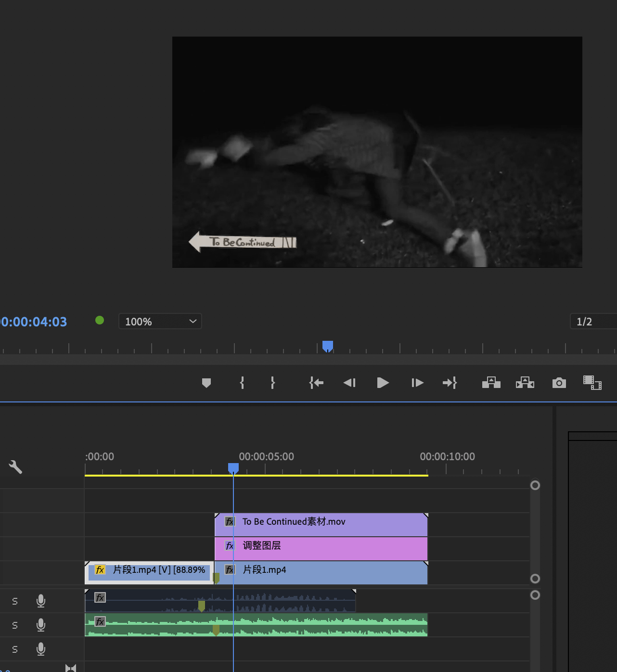The image size is (617, 672).
Task: Enable voice-over record on second audio track
Action: coord(41,625)
